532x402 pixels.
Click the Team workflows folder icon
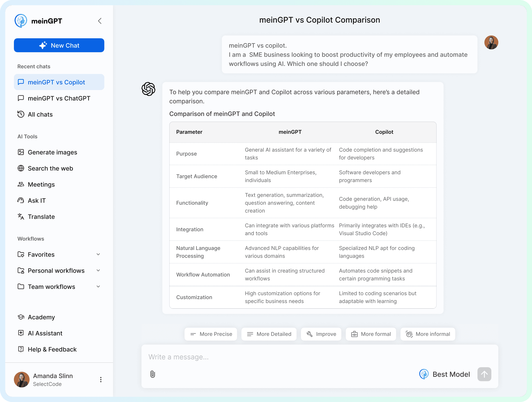tap(21, 287)
